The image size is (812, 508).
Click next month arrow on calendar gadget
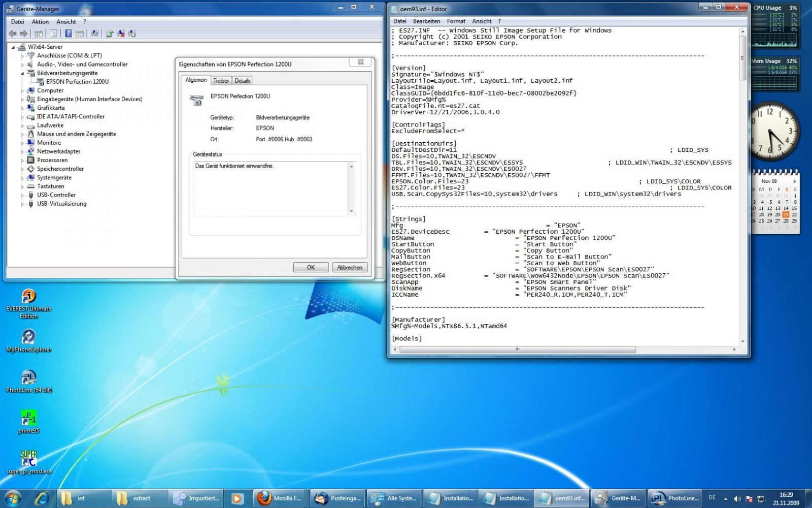pos(795,181)
